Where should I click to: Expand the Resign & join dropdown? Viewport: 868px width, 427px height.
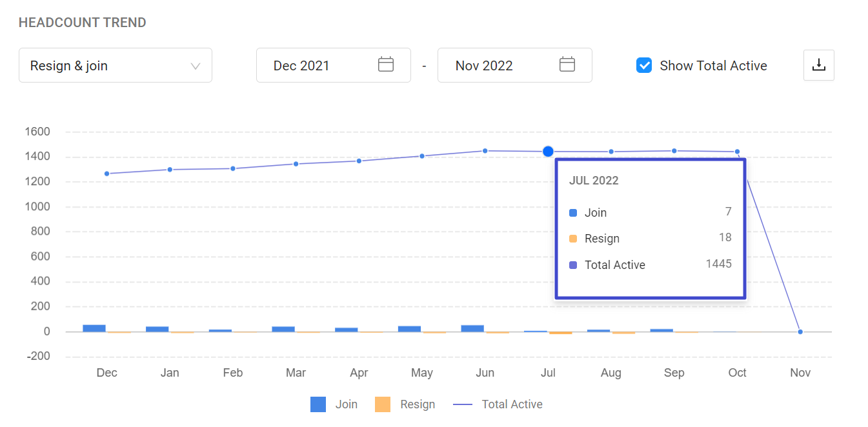point(115,65)
